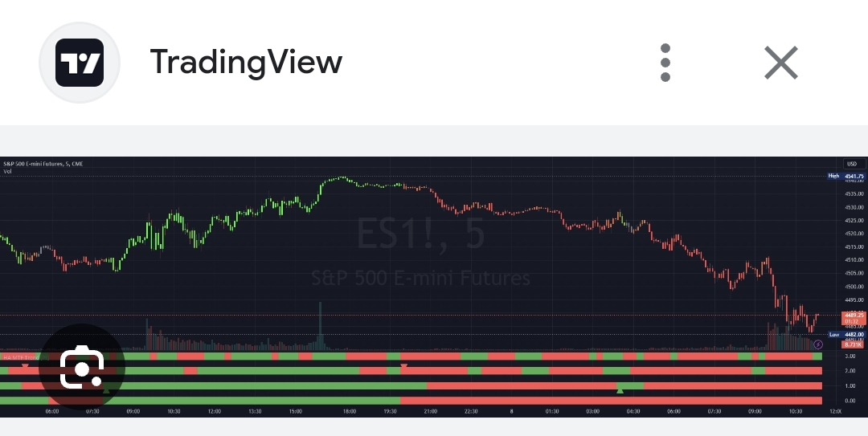The image size is (868, 436).
Task: Click the current price tag 4489.25
Action: (852, 316)
